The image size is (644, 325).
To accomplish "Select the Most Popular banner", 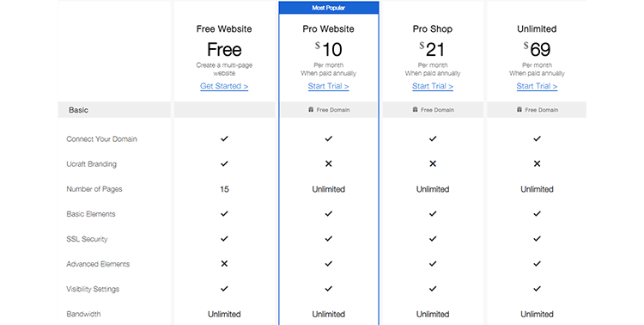I will coord(329,8).
